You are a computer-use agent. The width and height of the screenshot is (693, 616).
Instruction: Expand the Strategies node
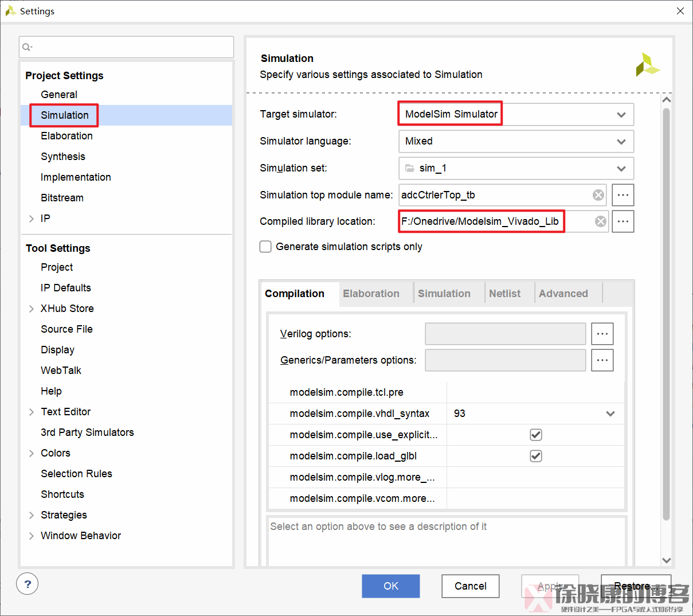tap(32, 515)
